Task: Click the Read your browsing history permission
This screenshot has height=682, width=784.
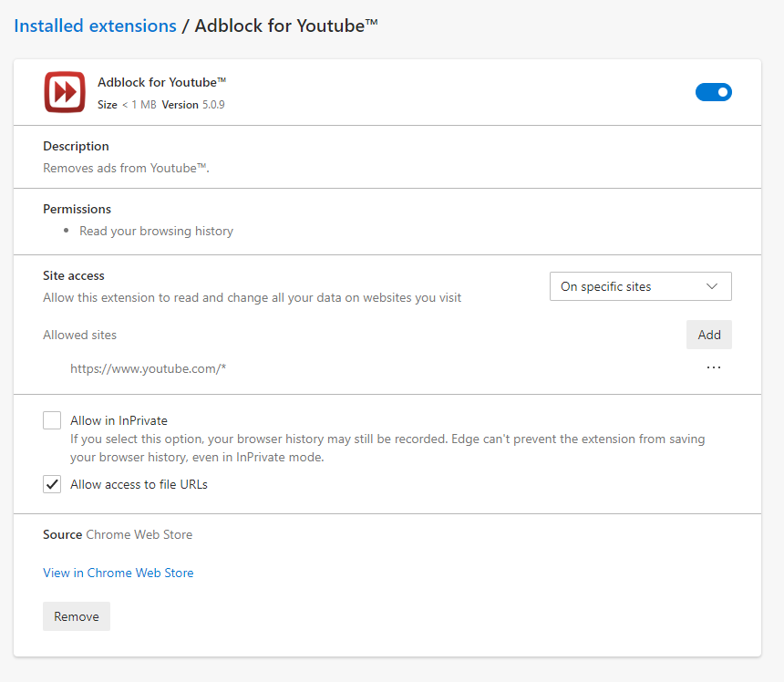Action: [156, 231]
